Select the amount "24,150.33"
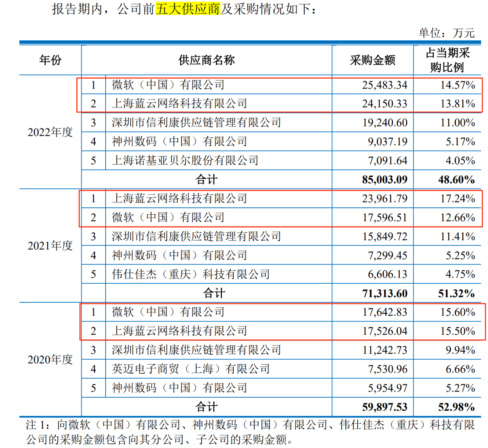 (x=385, y=103)
